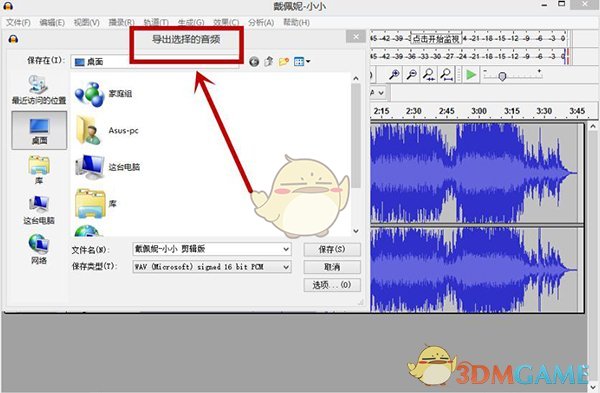Open 帮助(H) menu
The image size is (600, 393).
(296, 23)
